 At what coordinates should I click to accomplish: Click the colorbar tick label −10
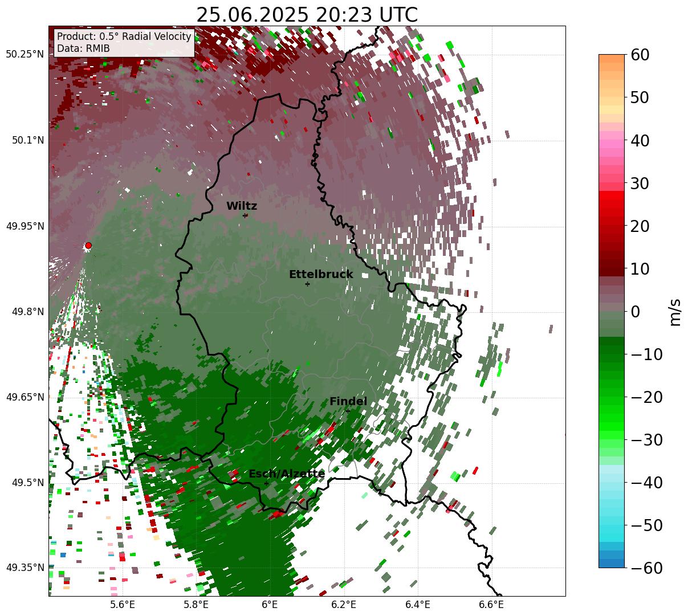point(646,354)
